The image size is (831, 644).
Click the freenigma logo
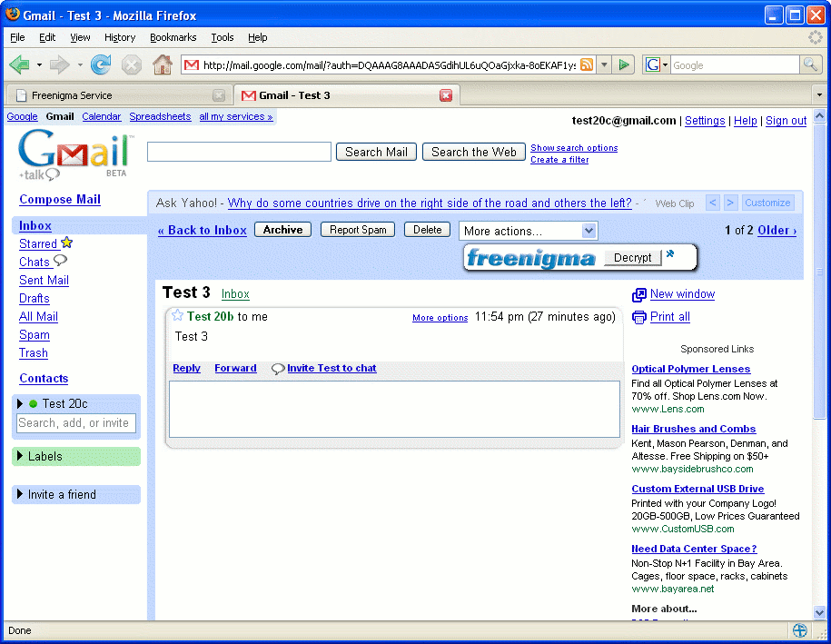[x=531, y=258]
